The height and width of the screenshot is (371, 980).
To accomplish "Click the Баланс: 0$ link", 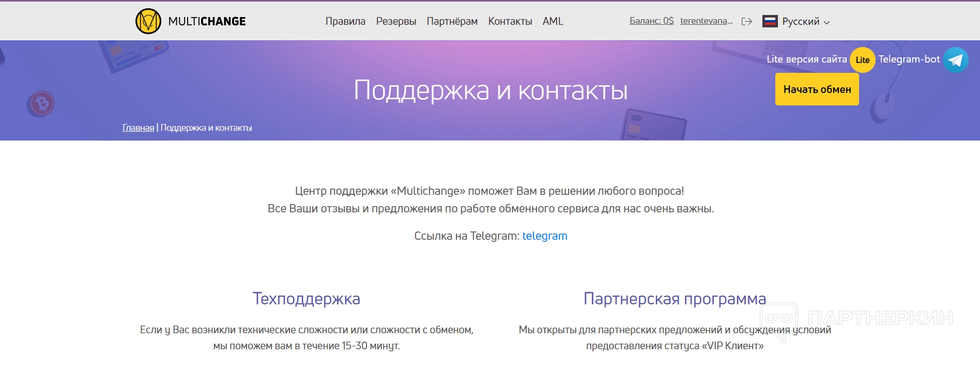I will 651,21.
